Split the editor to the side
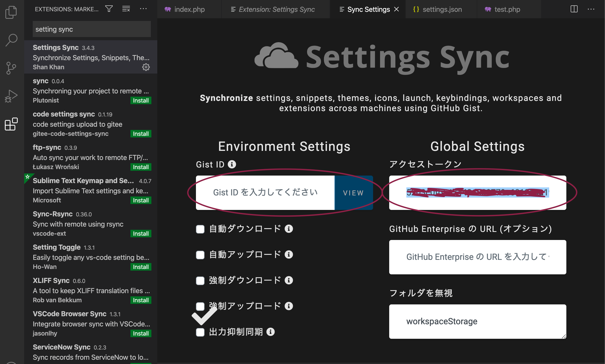Image resolution: width=605 pixels, height=364 pixels. point(574,9)
